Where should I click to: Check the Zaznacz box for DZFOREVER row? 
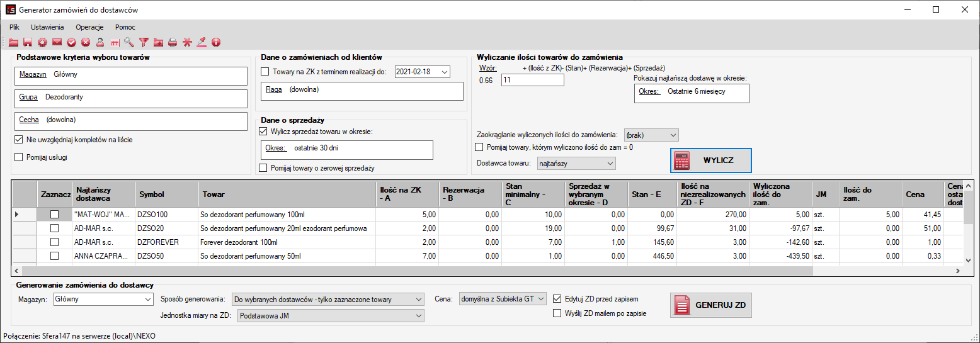pyautogui.click(x=54, y=242)
